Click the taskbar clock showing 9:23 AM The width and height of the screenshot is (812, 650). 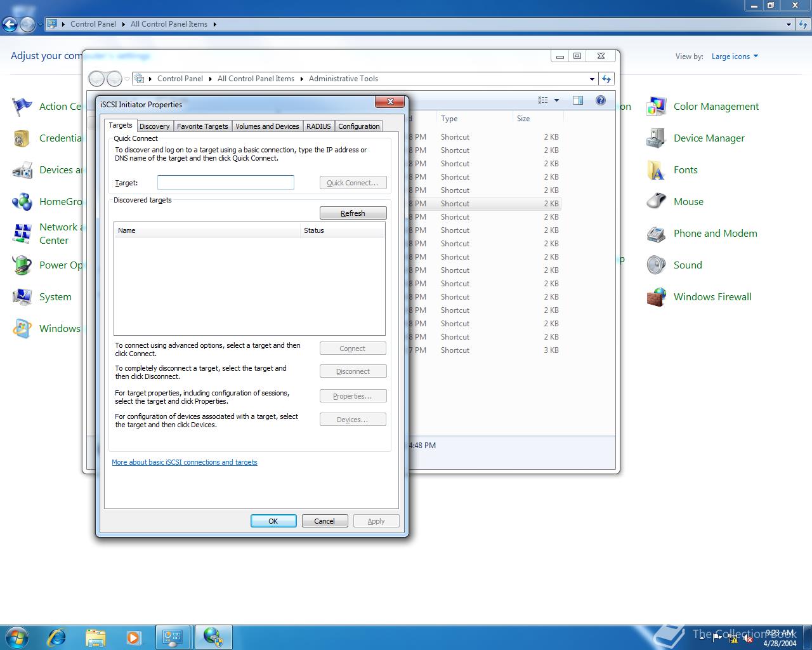[x=780, y=638]
